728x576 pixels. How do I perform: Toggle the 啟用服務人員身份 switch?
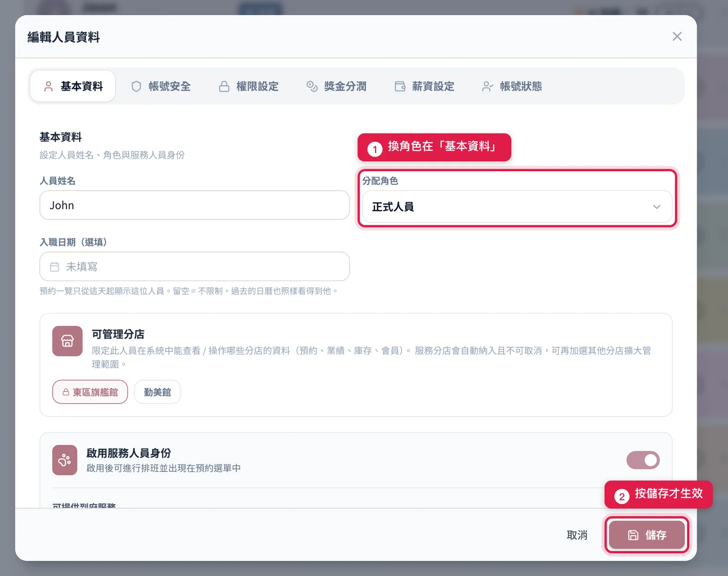(x=643, y=460)
